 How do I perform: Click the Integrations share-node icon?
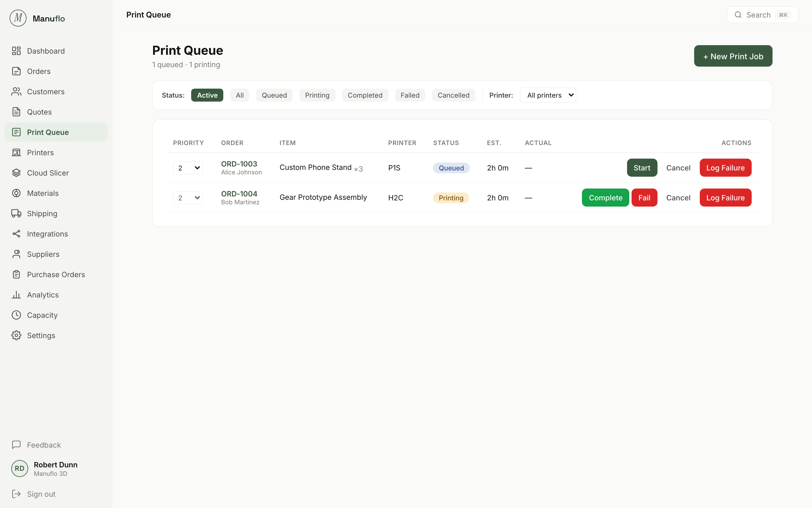tap(16, 234)
